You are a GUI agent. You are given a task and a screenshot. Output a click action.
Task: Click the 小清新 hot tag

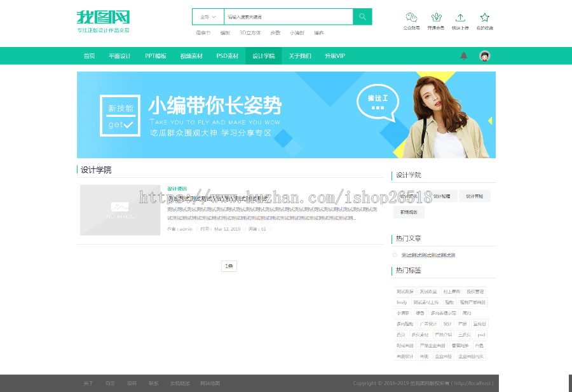403,313
